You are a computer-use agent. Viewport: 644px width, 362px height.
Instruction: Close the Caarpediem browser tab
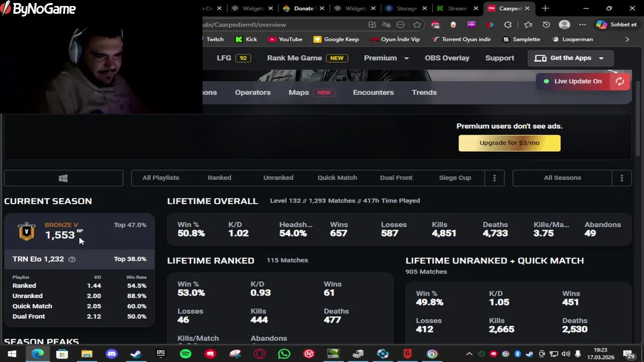coord(527,9)
